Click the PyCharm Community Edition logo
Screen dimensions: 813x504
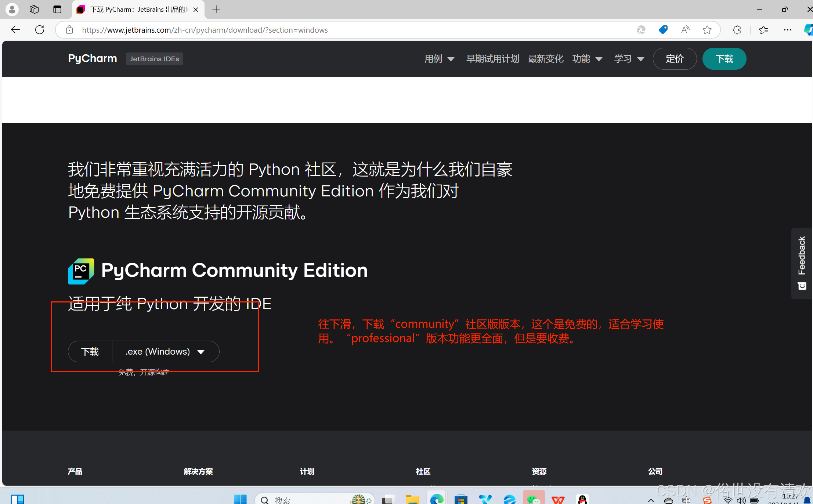pyautogui.click(x=81, y=271)
